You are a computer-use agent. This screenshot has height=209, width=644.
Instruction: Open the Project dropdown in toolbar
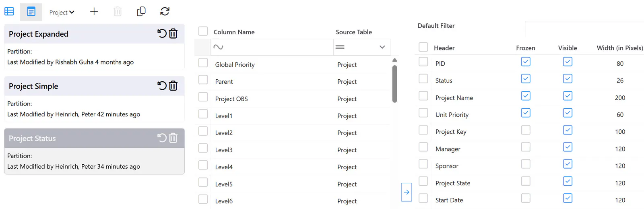point(62,12)
